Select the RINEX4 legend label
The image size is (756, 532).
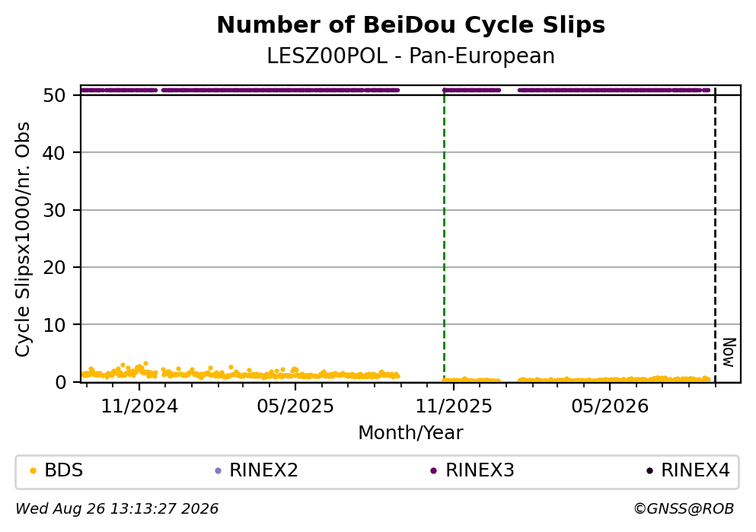point(695,470)
